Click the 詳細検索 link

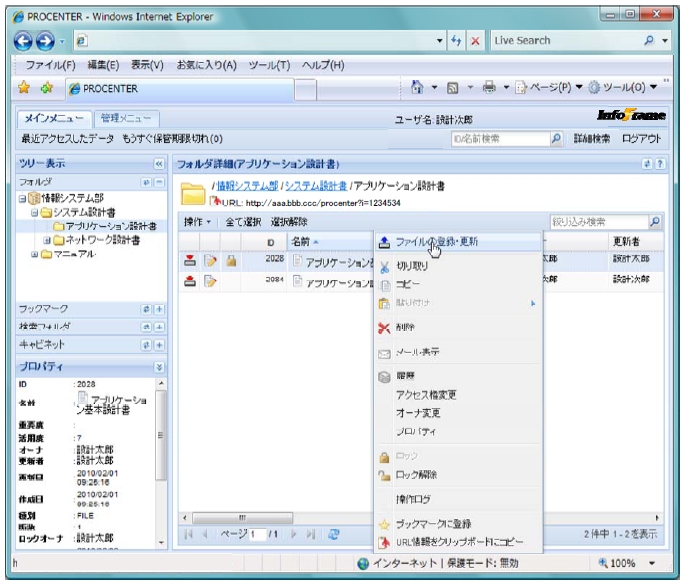(592, 139)
